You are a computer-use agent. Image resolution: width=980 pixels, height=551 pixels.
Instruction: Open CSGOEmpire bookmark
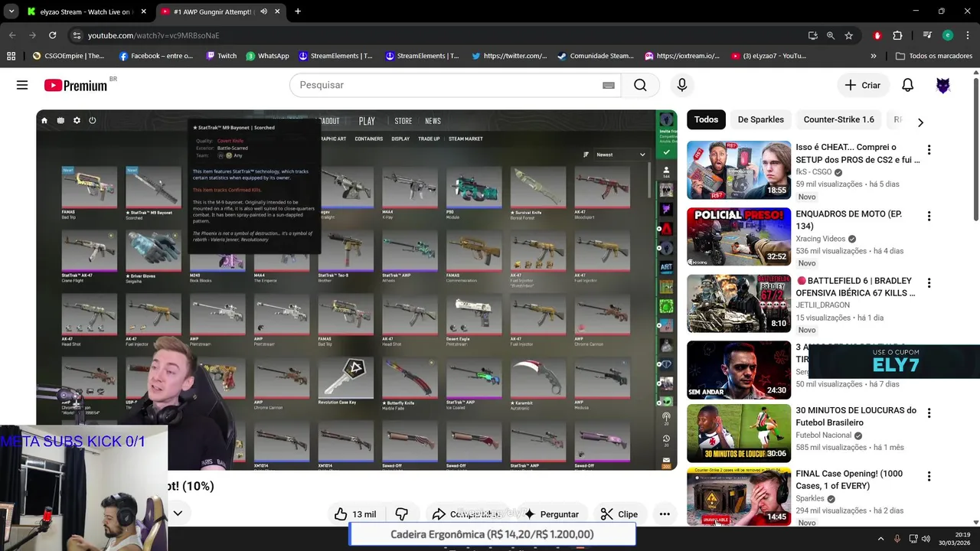[69, 56]
